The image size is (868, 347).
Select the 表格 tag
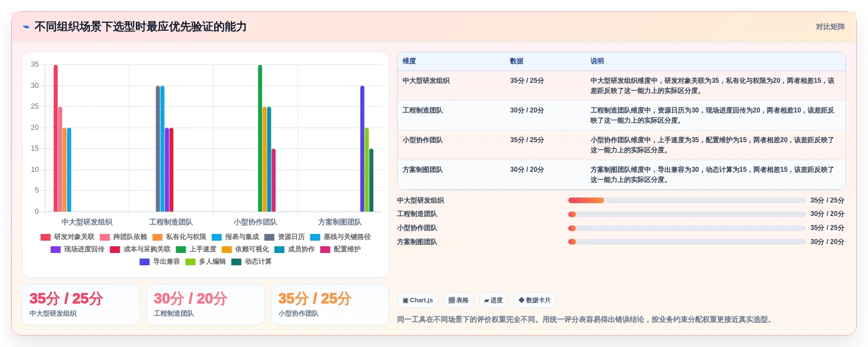459,301
